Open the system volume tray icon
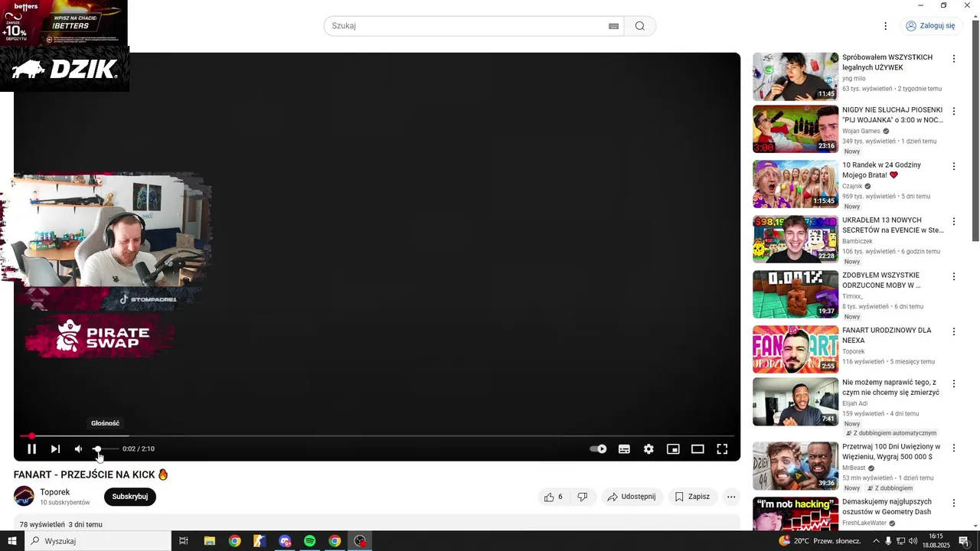 pos(913,541)
